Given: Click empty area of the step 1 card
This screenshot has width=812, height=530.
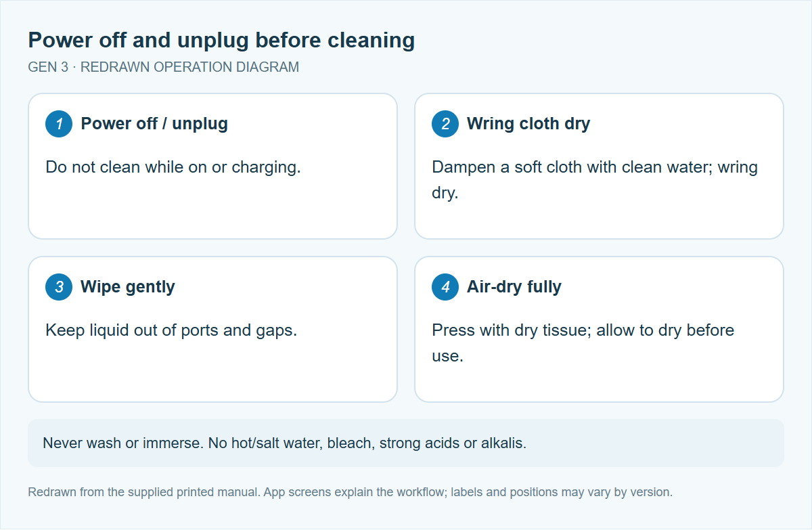Looking at the screenshot, I should [x=212, y=210].
